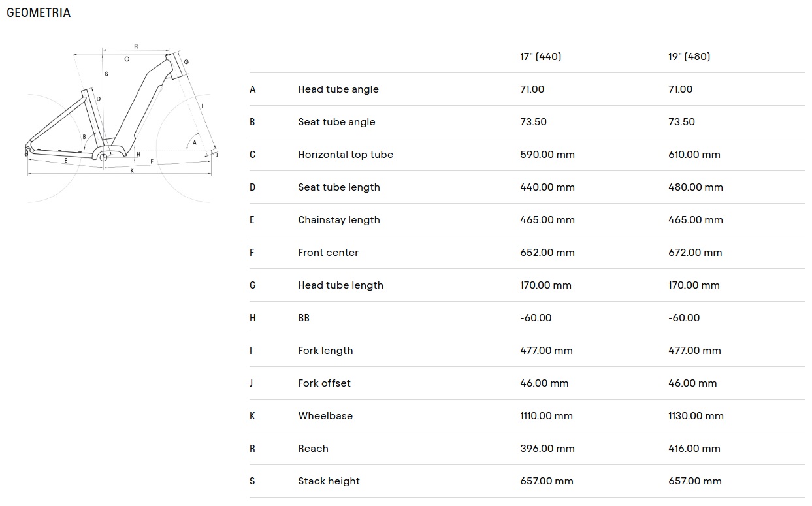Select the Stack height label

(329, 481)
